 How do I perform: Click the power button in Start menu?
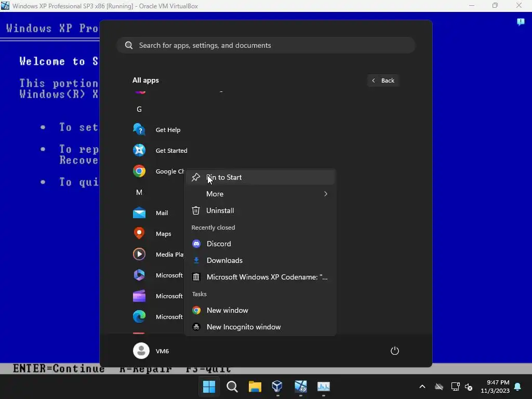point(395,351)
